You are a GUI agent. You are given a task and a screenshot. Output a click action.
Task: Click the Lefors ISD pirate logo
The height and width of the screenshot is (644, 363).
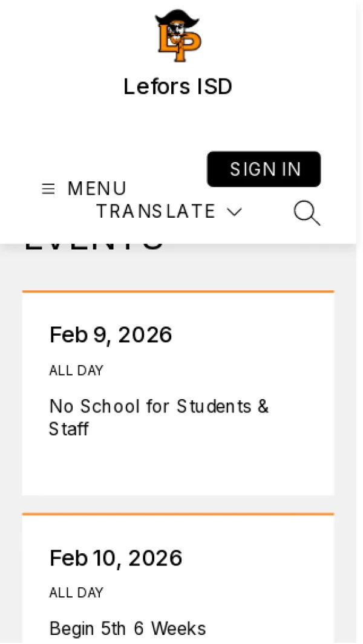pyautogui.click(x=177, y=36)
